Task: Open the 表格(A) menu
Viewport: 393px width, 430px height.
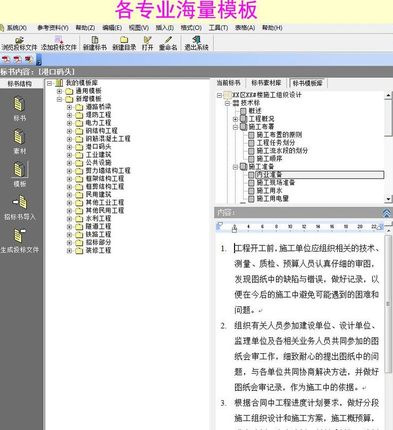Action: 245,28
